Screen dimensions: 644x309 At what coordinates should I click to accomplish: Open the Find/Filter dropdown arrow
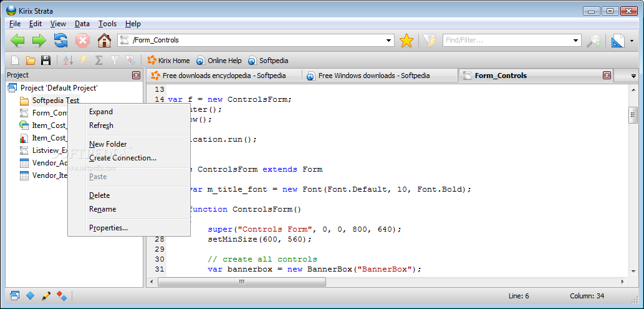pyautogui.click(x=576, y=41)
